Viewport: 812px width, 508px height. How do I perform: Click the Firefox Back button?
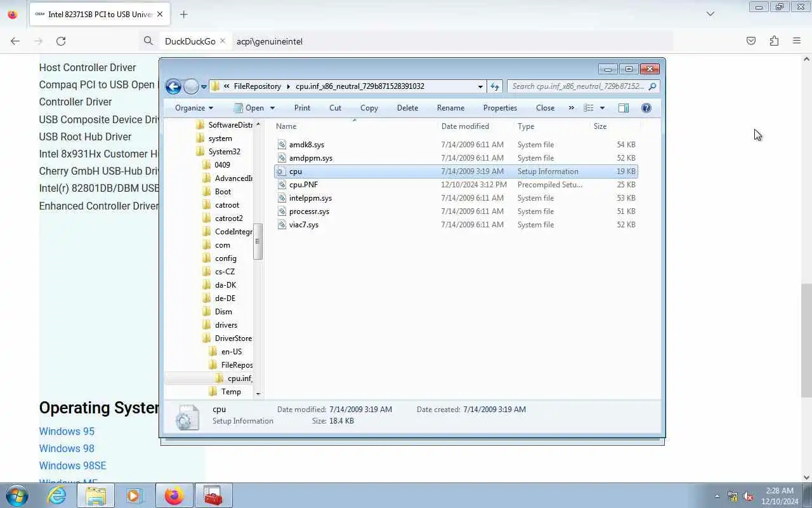tap(15, 41)
